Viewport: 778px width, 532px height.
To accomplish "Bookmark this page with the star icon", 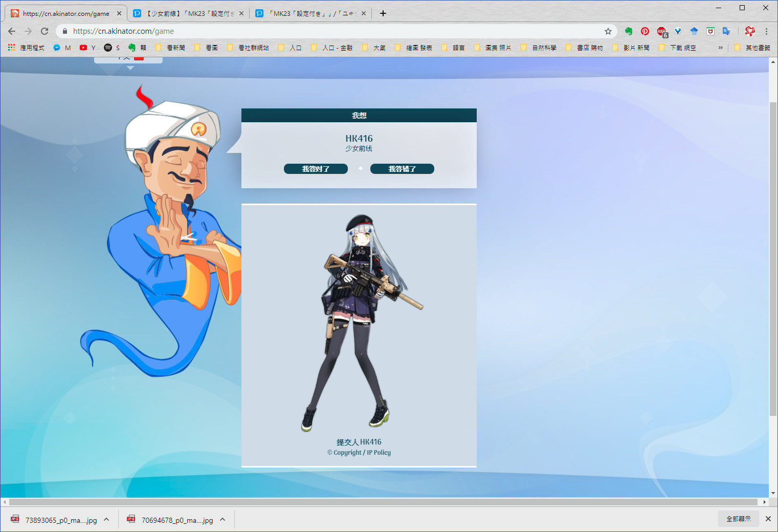I will click(x=608, y=31).
